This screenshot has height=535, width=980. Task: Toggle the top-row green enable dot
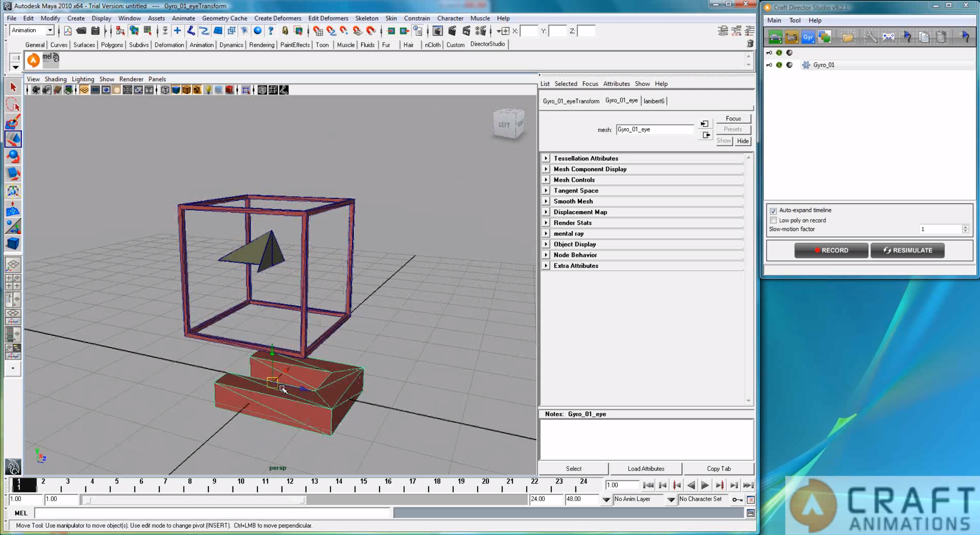coord(779,53)
